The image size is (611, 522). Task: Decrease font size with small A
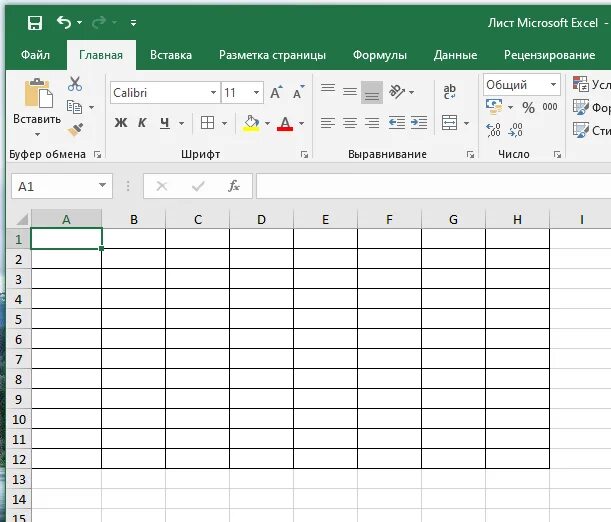tap(298, 92)
